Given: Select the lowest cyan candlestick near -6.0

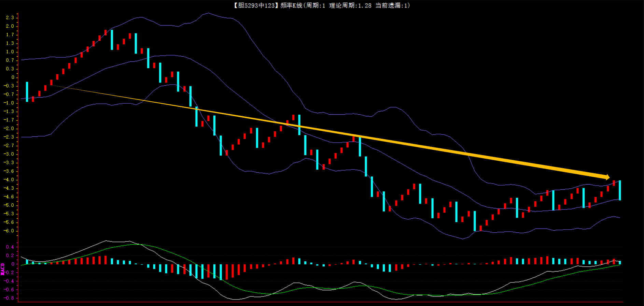Looking at the screenshot, I should tap(475, 221).
